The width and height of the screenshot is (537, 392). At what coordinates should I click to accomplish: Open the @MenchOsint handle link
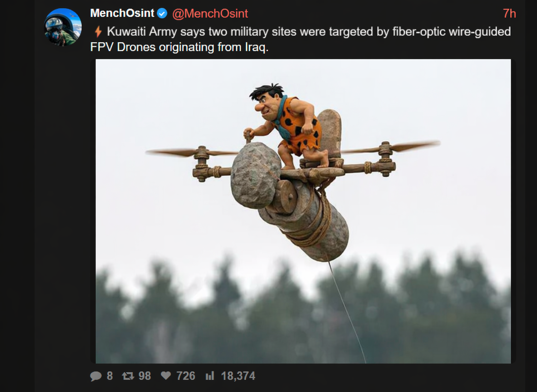tap(210, 14)
